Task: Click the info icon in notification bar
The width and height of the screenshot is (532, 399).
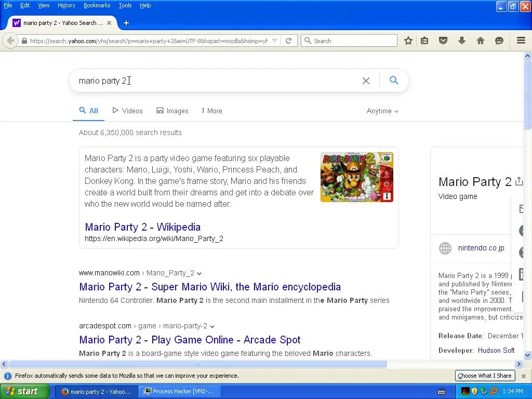Action: pos(7,376)
